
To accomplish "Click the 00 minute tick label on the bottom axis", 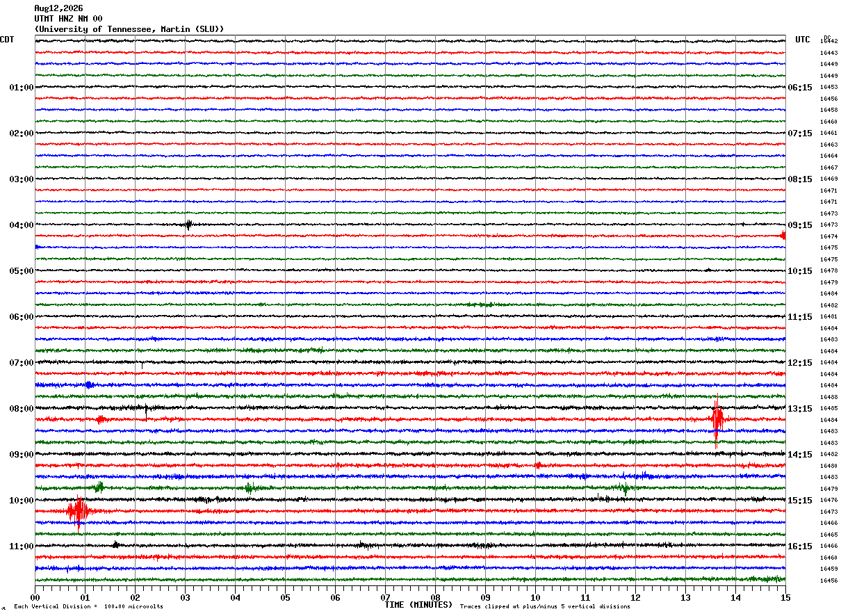I will pyautogui.click(x=35, y=597).
